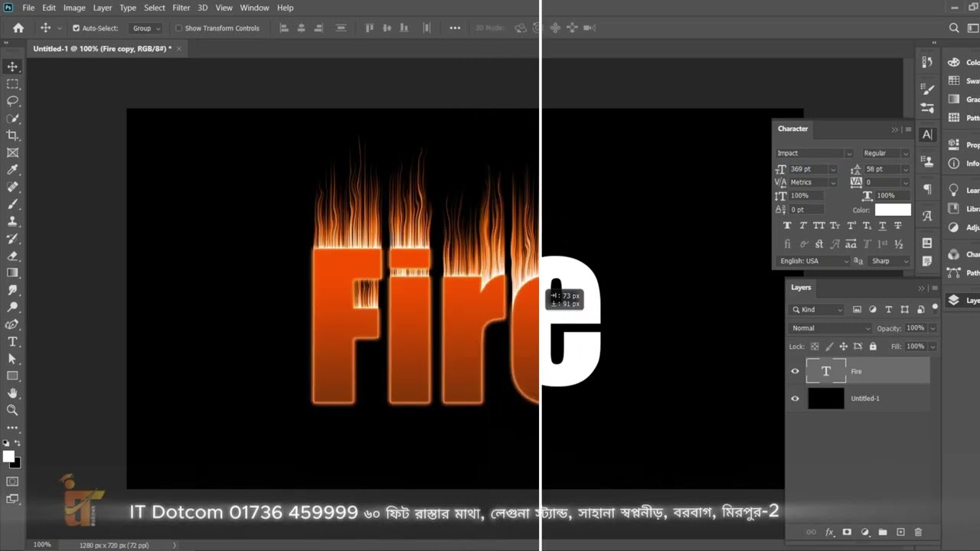
Task: Select the Brush tool
Action: pyautogui.click(x=12, y=204)
